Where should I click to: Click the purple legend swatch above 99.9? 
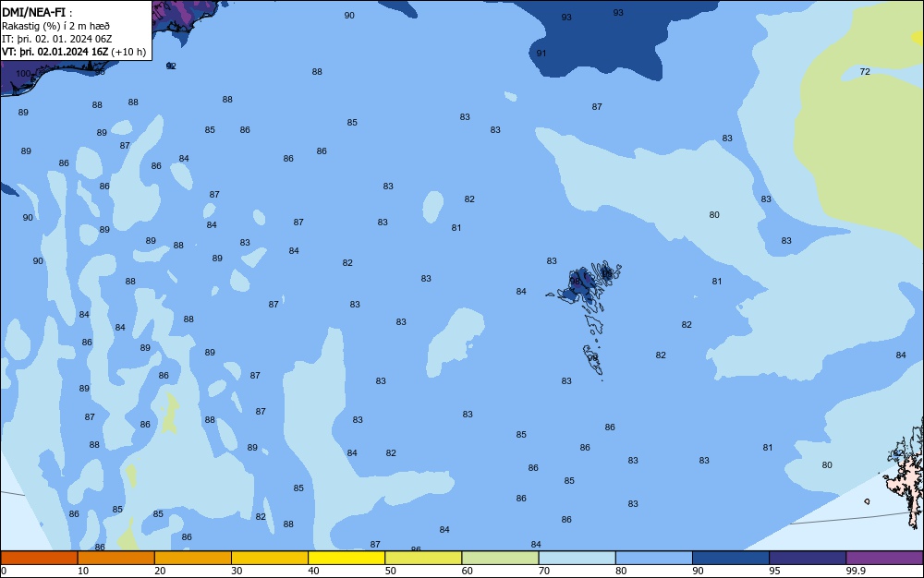[x=884, y=558]
